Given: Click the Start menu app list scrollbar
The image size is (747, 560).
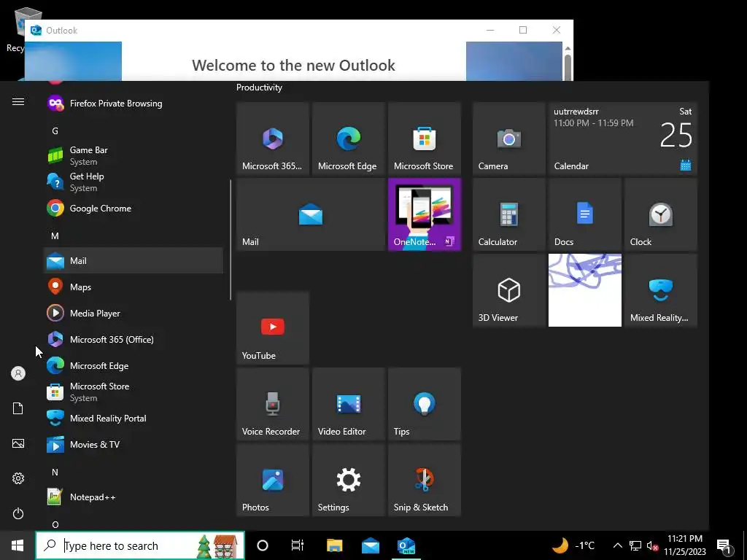Looking at the screenshot, I should 231,239.
